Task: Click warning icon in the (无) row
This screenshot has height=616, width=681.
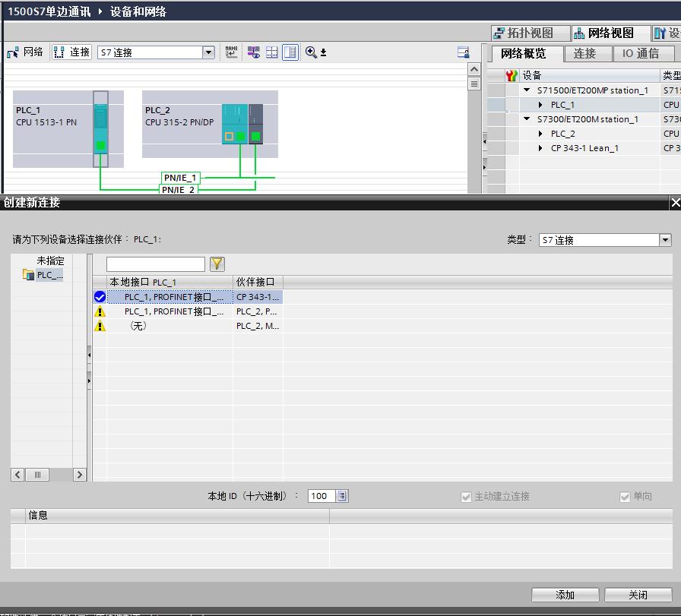Action: (x=100, y=326)
